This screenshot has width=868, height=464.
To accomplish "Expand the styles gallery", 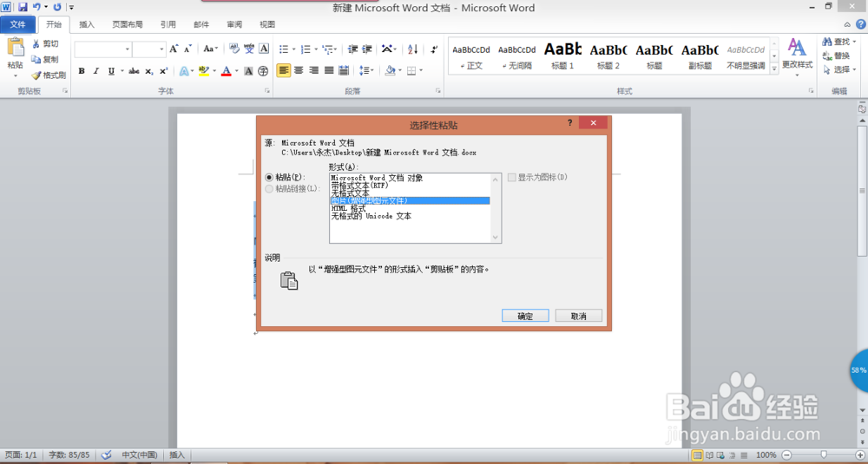I will tap(774, 69).
